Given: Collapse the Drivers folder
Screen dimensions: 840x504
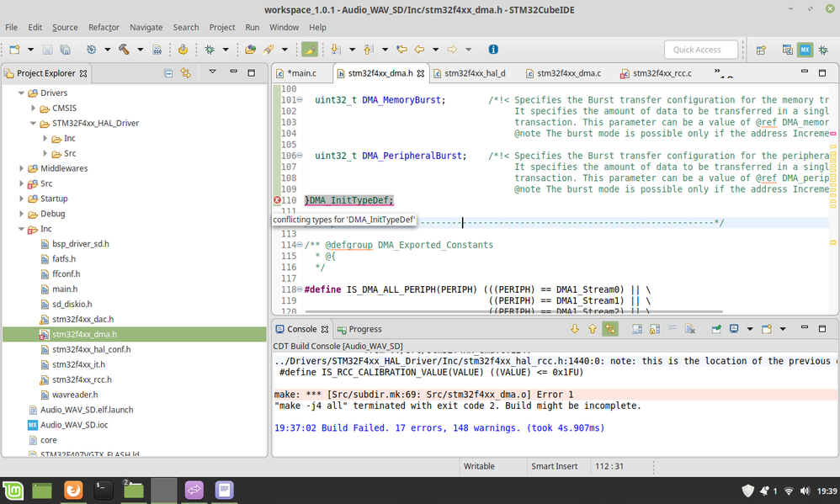Looking at the screenshot, I should click(x=21, y=93).
